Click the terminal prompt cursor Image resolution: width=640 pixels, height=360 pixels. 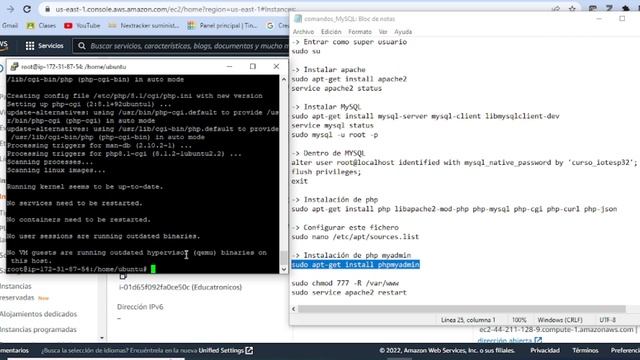click(x=153, y=269)
